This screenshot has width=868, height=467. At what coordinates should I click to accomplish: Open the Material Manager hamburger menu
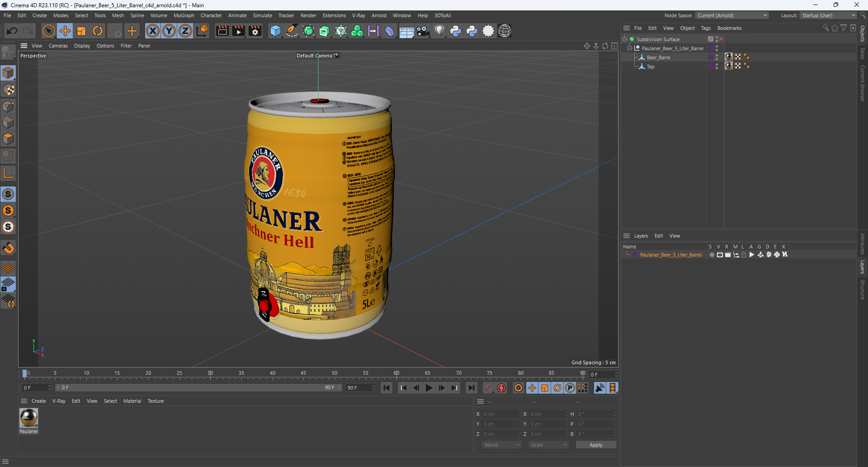point(24,401)
